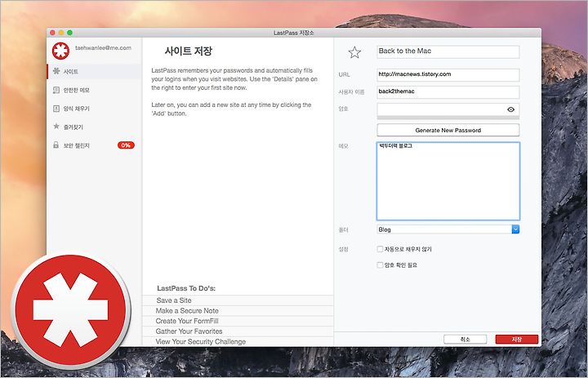The height and width of the screenshot is (378, 588).
Task: Click the site name field Back to the Mac
Action: pos(448,51)
